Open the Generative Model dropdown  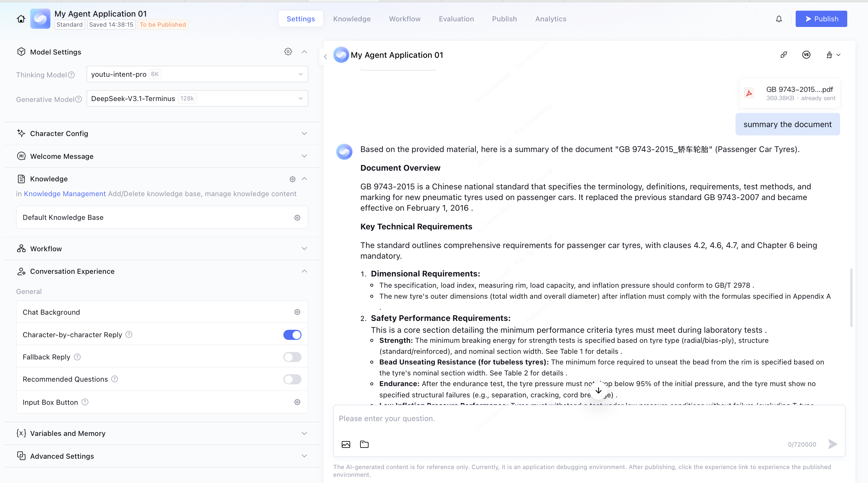point(197,98)
